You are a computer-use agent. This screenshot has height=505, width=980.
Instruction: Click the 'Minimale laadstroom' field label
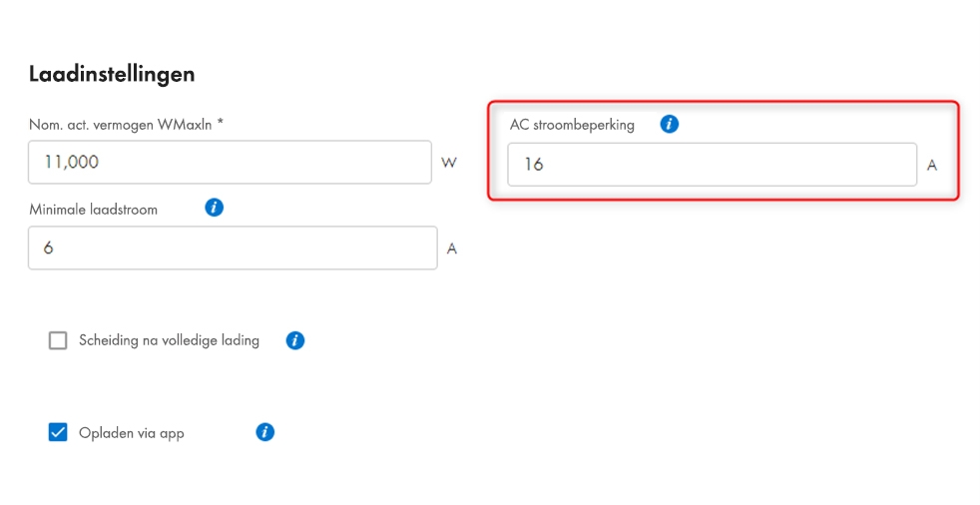coord(93,210)
